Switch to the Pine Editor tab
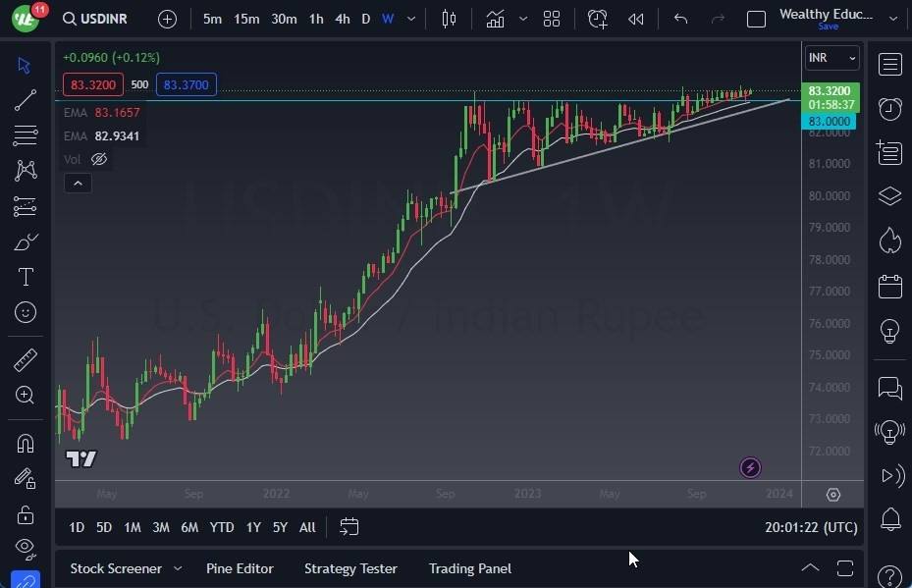The width and height of the screenshot is (912, 588). coord(240,568)
